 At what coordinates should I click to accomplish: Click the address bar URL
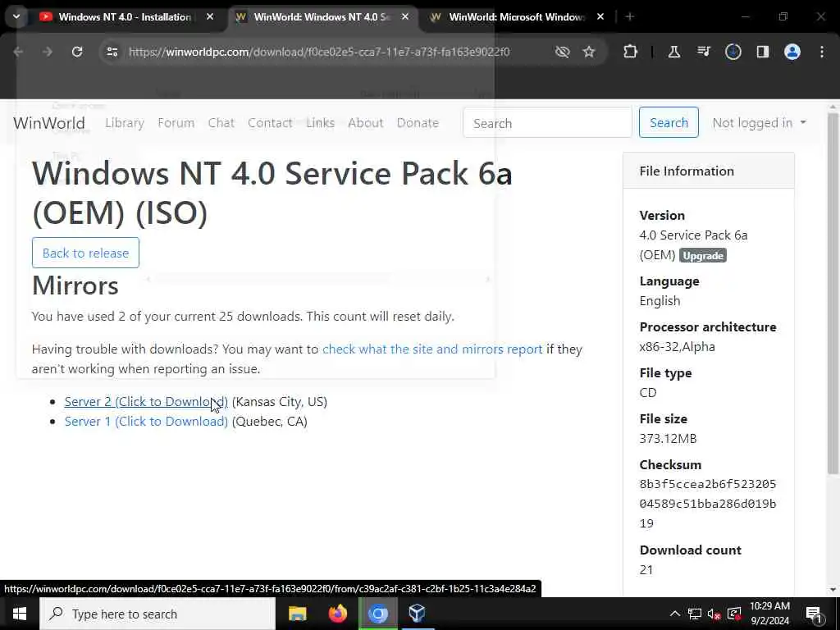pos(319,52)
